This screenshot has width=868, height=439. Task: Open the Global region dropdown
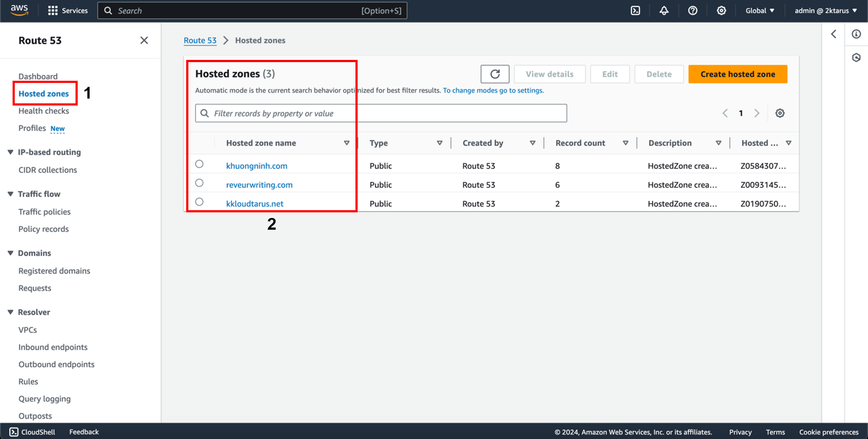coord(760,10)
